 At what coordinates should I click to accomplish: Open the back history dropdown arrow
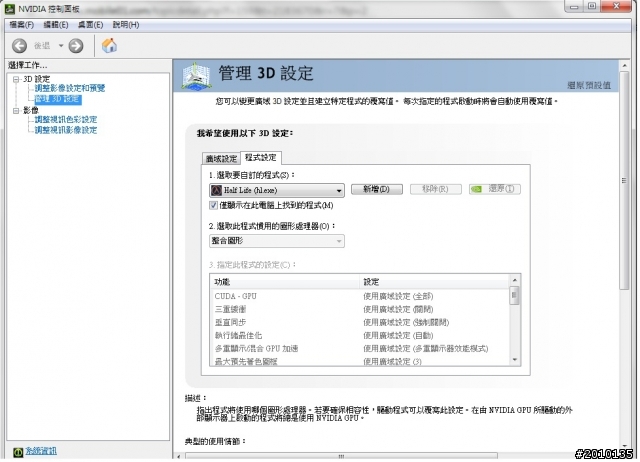[x=61, y=46]
